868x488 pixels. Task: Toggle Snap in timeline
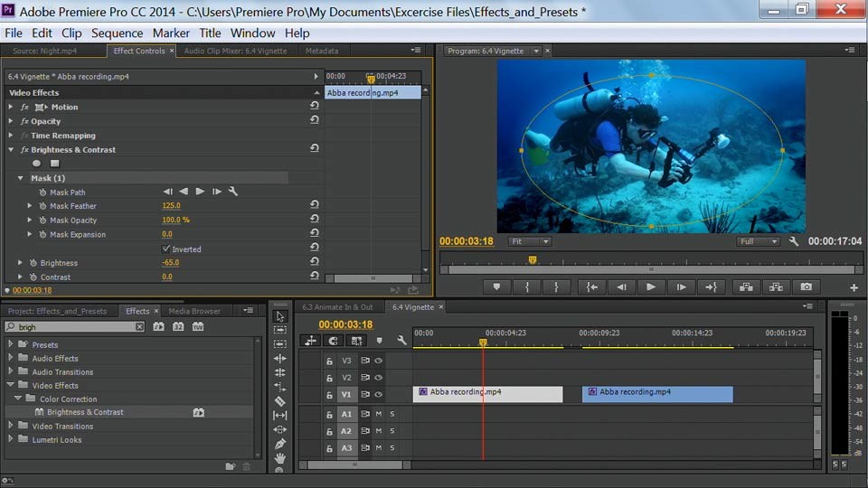(x=333, y=341)
